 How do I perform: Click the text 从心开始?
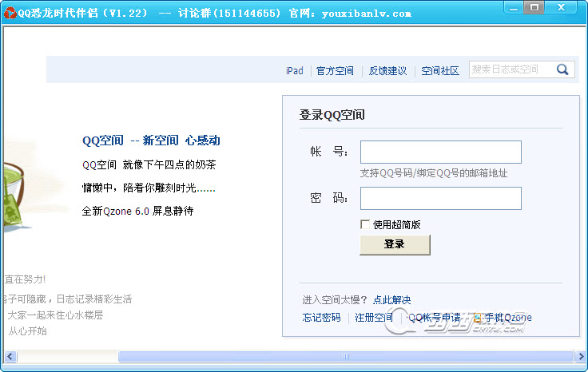[28, 331]
